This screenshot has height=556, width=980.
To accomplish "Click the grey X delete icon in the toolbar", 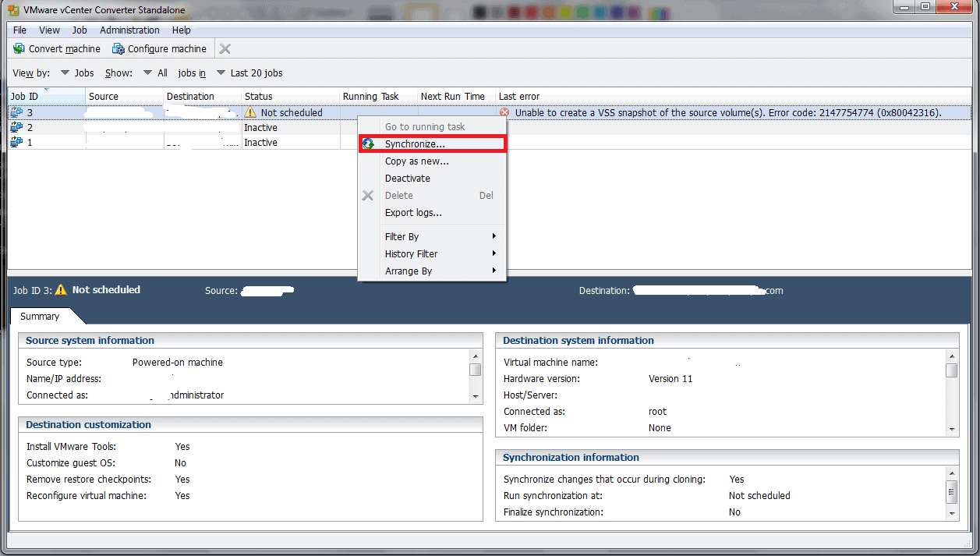I will point(225,48).
